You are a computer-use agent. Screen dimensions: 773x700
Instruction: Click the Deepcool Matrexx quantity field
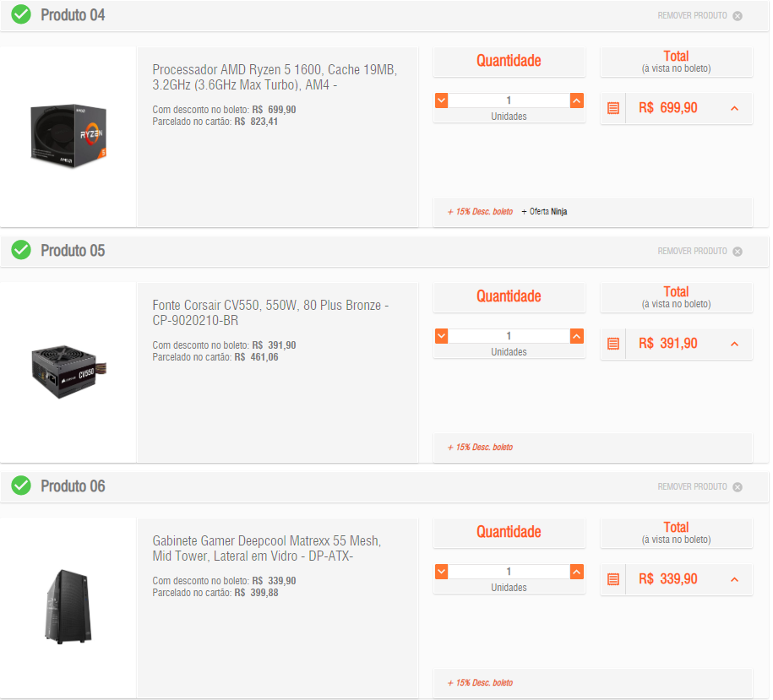click(509, 572)
